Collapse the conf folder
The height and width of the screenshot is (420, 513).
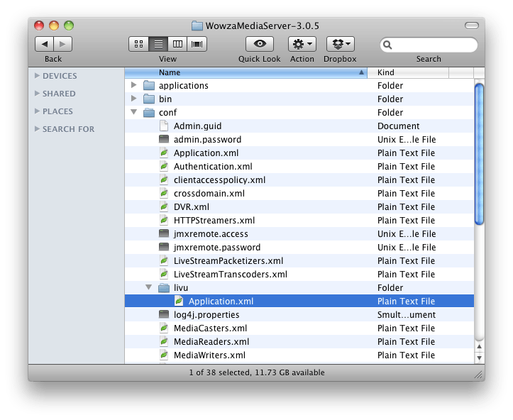[x=134, y=113]
